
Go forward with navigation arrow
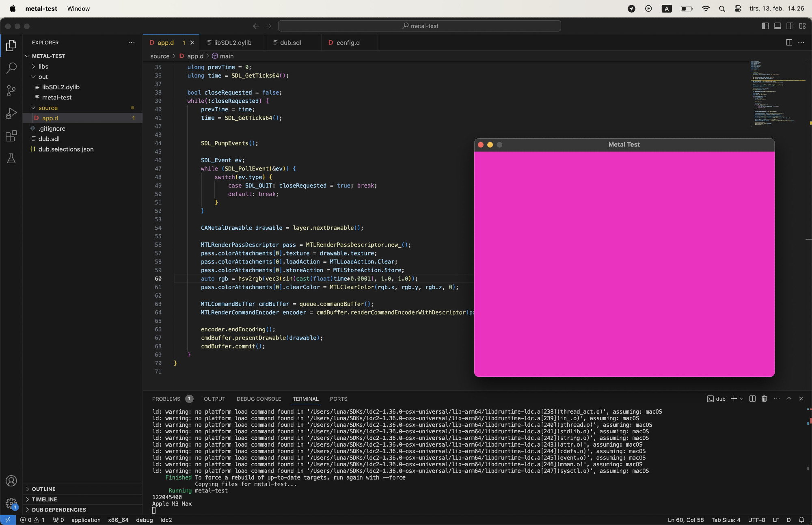coord(268,26)
